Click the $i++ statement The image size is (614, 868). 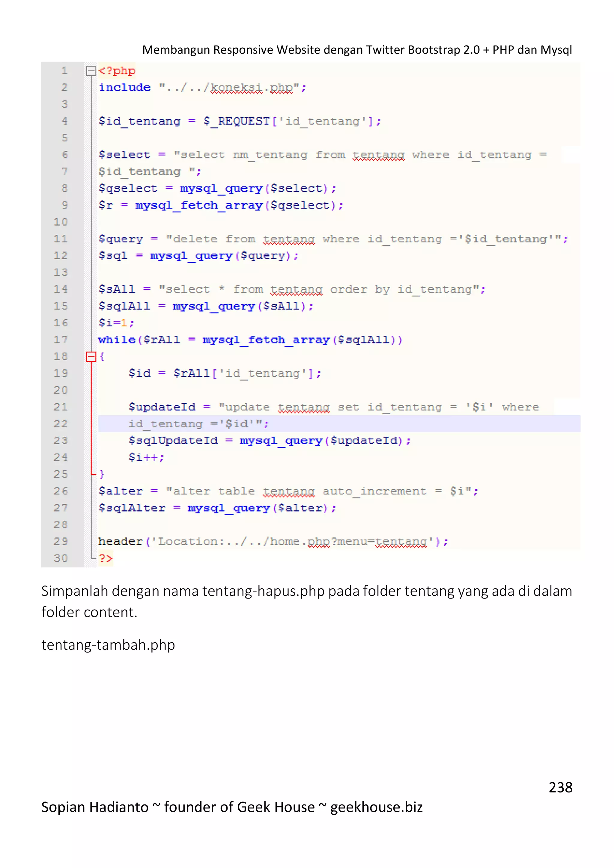click(146, 457)
